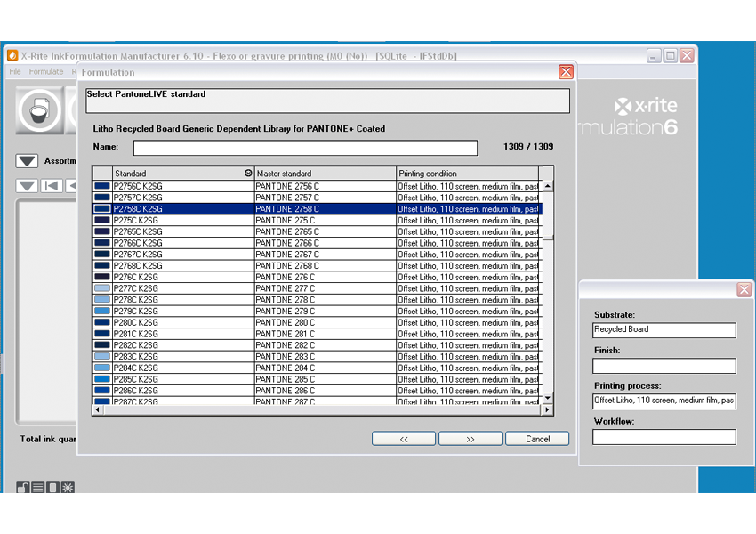This screenshot has width=756, height=534.
Task: Click PANTONE 286 C master standard cell
Action: (325, 390)
